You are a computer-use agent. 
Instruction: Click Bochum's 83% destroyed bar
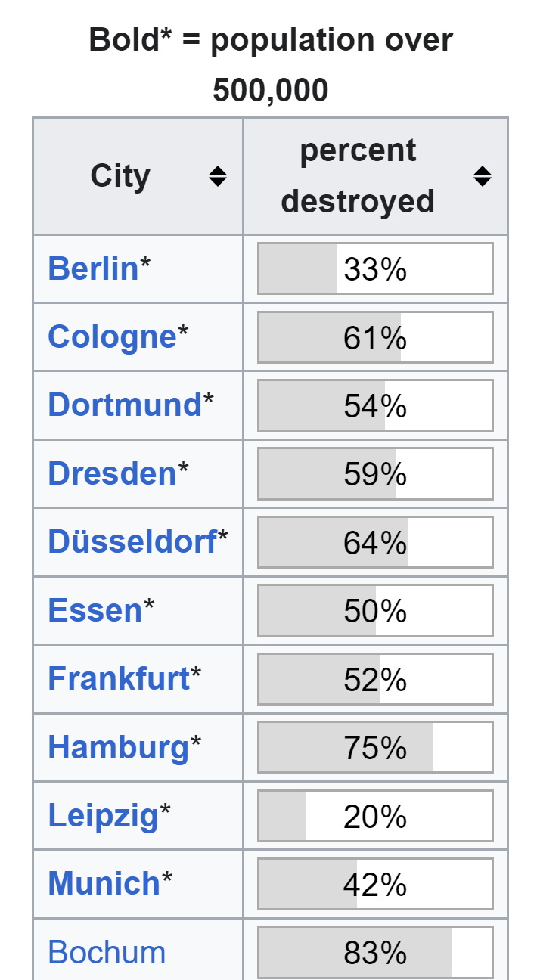(x=375, y=952)
